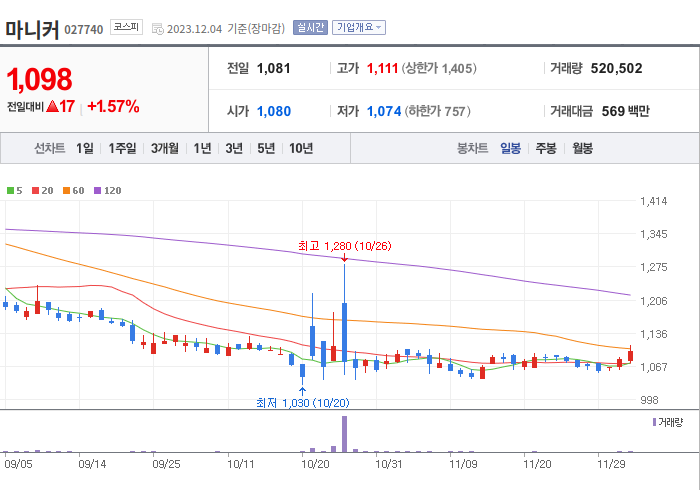Switch to the 주봉 candle chart
Screen dimensions: 700x490
(546, 148)
